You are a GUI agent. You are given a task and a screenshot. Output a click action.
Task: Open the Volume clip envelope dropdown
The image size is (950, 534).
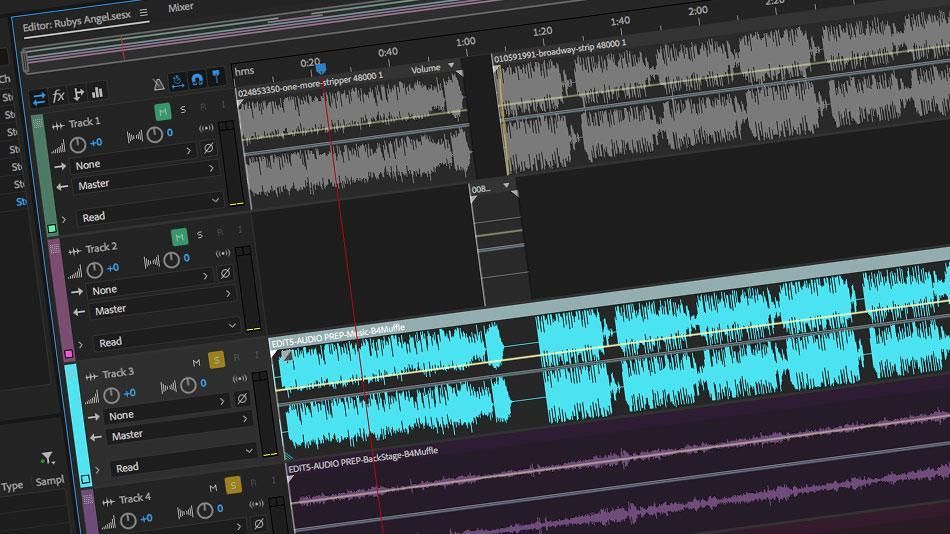pos(451,65)
